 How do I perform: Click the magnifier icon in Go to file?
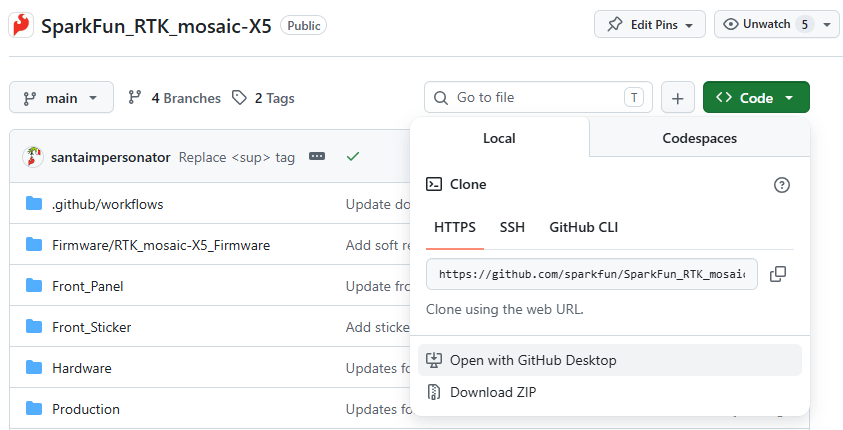pos(441,98)
